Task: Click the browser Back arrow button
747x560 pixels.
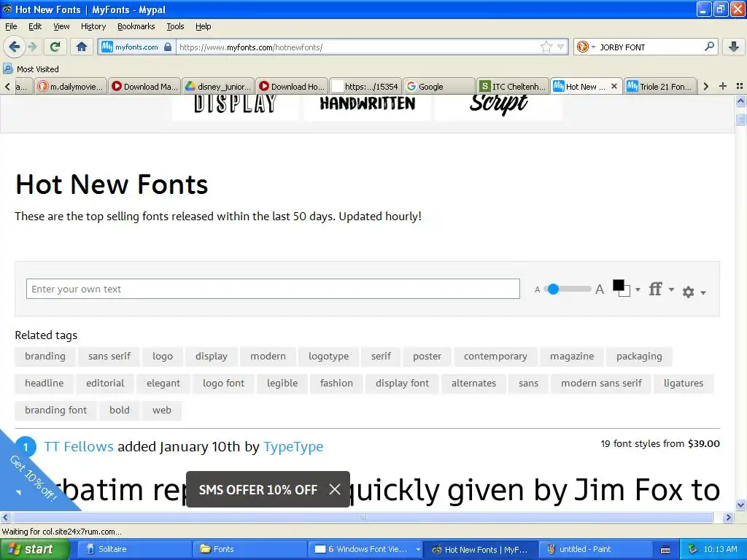Action: (14, 47)
